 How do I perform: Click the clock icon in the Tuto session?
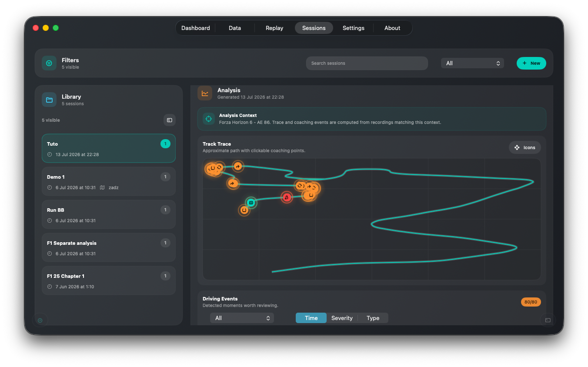point(50,154)
